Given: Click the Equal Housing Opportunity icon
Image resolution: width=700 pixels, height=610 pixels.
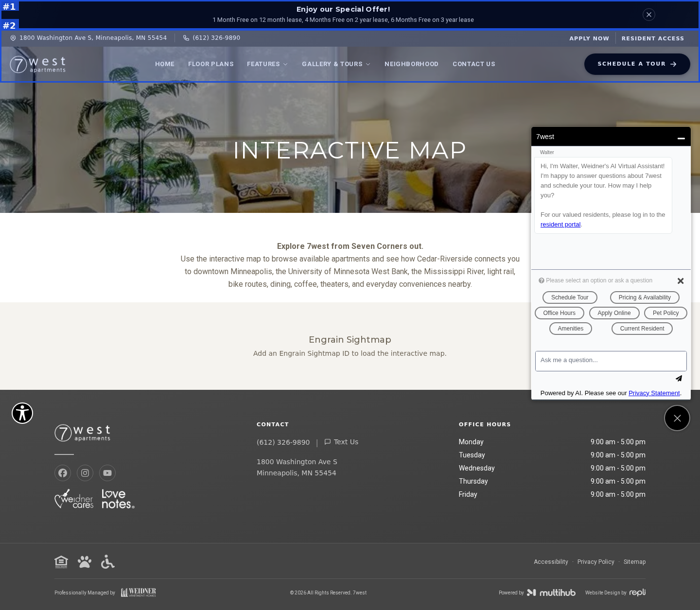Looking at the screenshot, I should (61, 562).
